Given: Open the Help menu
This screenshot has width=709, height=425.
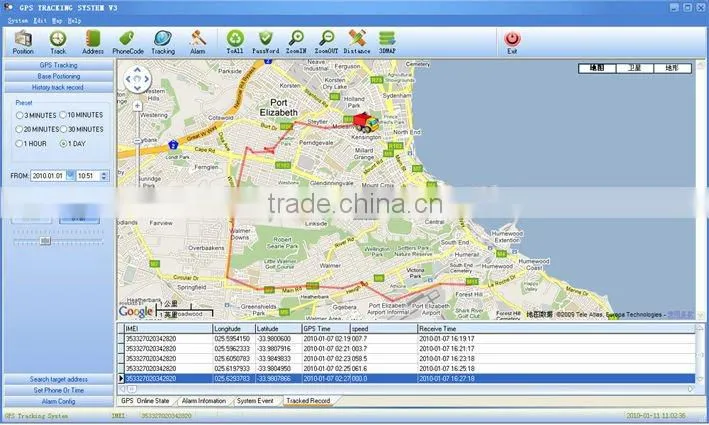Looking at the screenshot, I should click(74, 21).
